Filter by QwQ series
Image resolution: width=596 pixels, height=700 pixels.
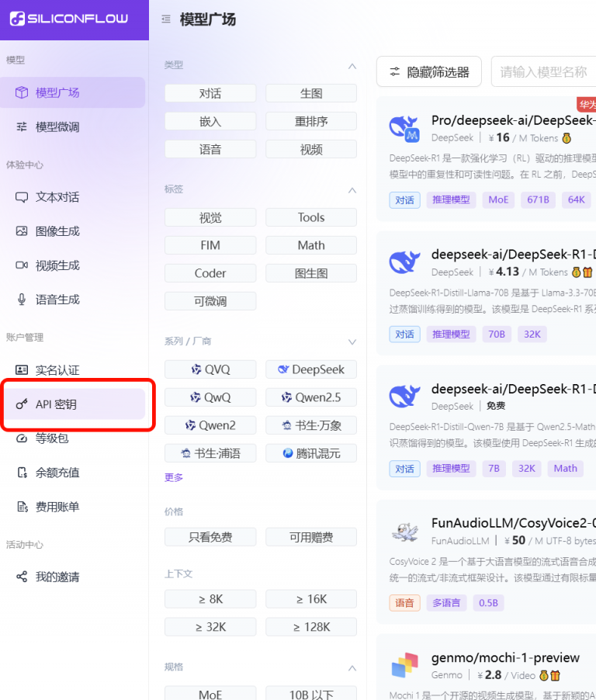(x=210, y=397)
